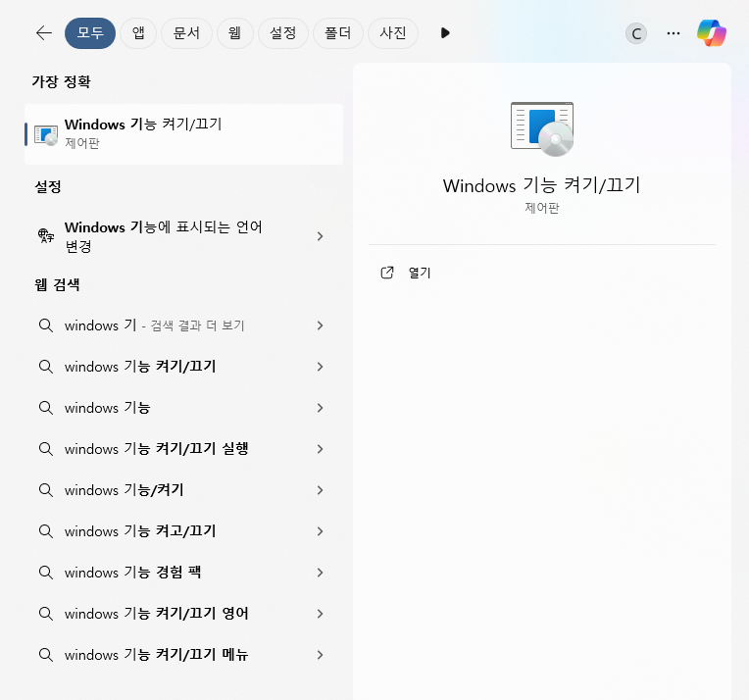Click search icon beside 'windows 기능' suggestion
The image size is (749, 700).
coord(46,408)
